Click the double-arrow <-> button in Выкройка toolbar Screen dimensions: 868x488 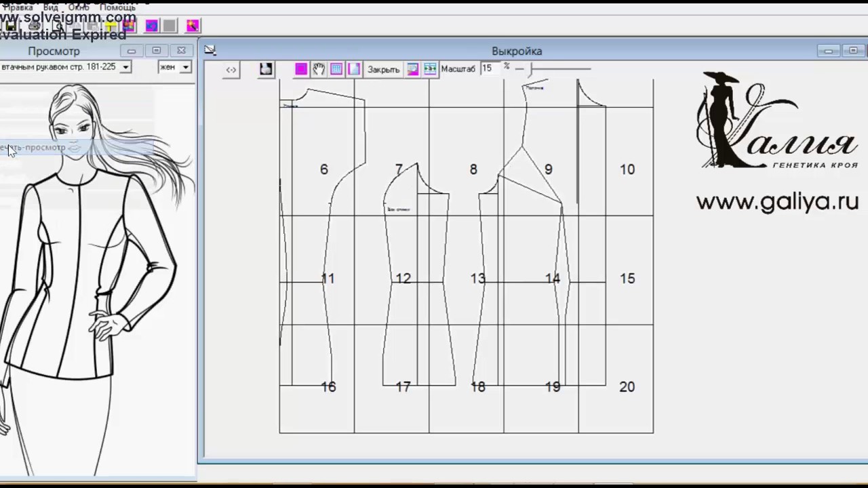pyautogui.click(x=231, y=69)
